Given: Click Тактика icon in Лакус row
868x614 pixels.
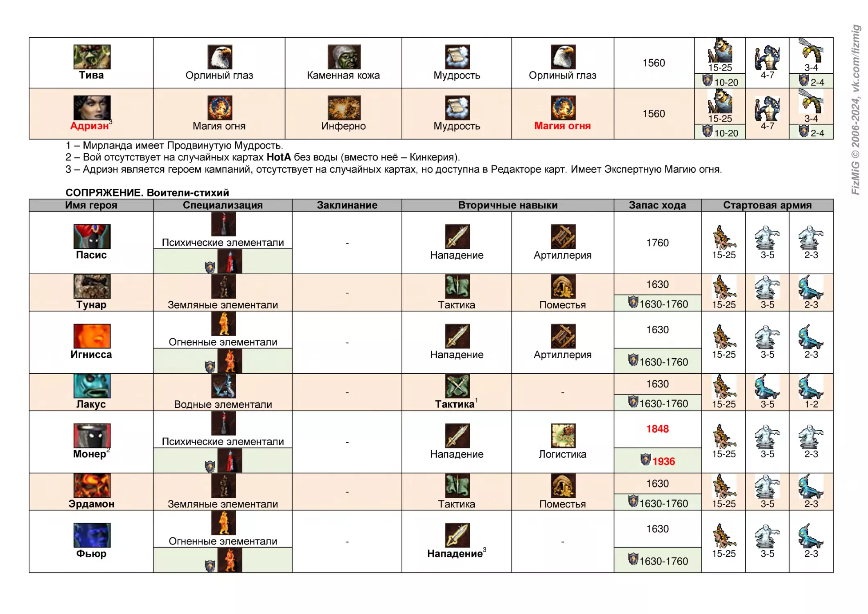Looking at the screenshot, I should coord(457,386).
